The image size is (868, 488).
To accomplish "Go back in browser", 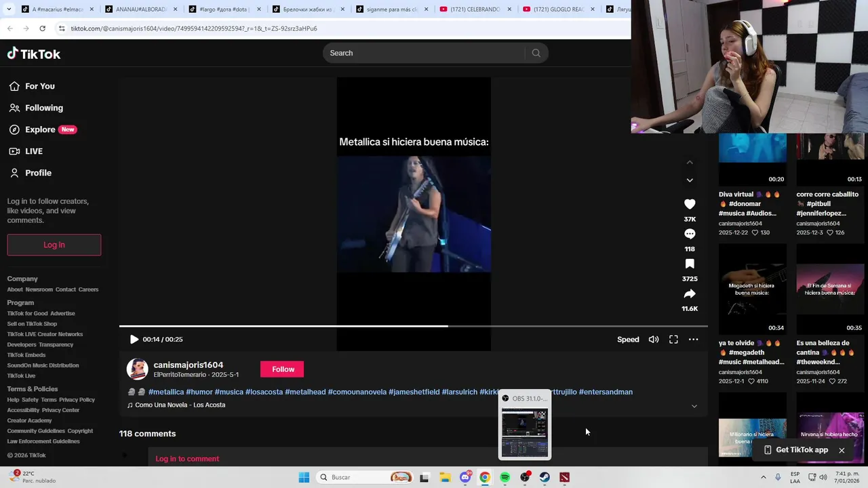I will 9,28.
